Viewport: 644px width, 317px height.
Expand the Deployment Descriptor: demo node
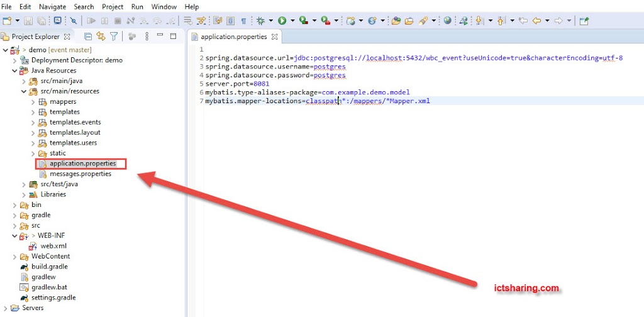pyautogui.click(x=14, y=60)
